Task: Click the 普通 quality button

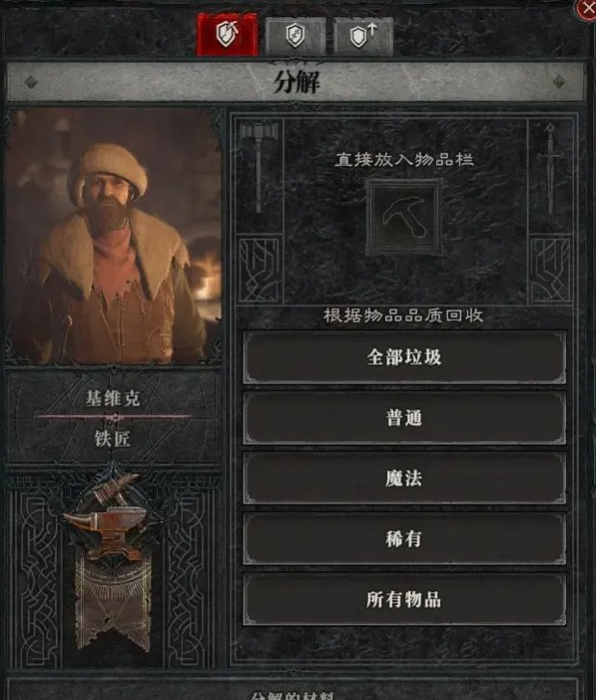Action: [x=404, y=418]
